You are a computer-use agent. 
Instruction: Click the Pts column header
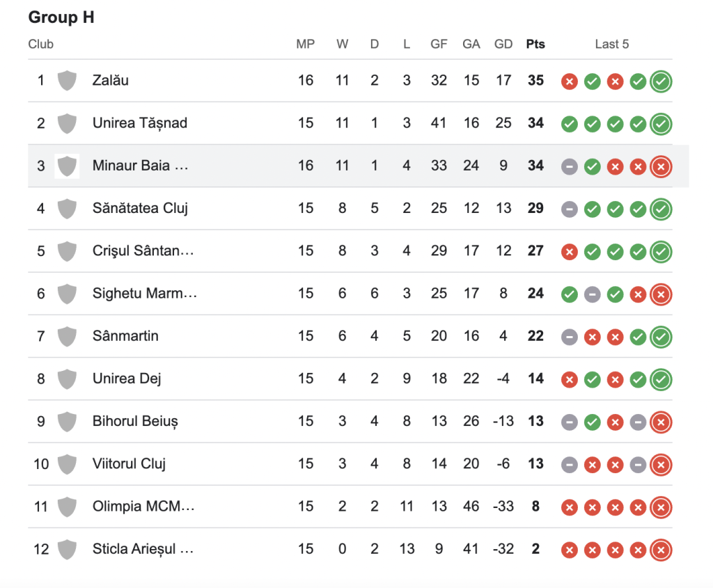tap(535, 45)
